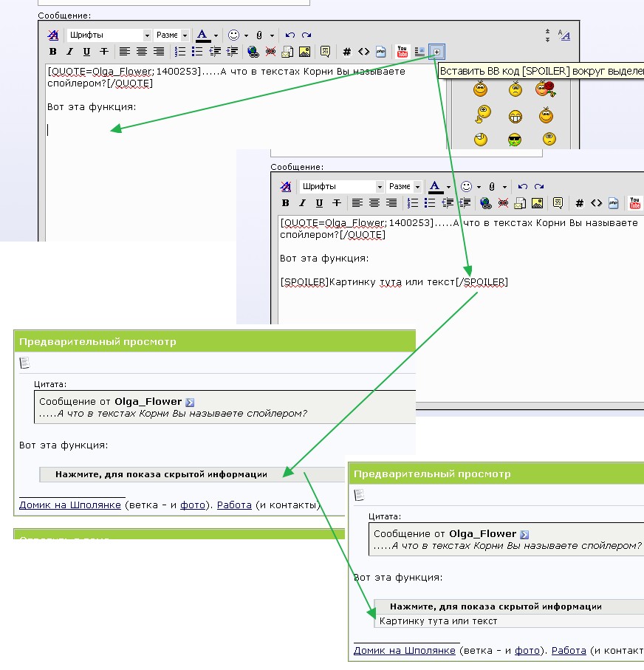Open the Шрифты dropdown in the editor containing SPOILER text
Screen dimensions: 644x670
(x=341, y=186)
